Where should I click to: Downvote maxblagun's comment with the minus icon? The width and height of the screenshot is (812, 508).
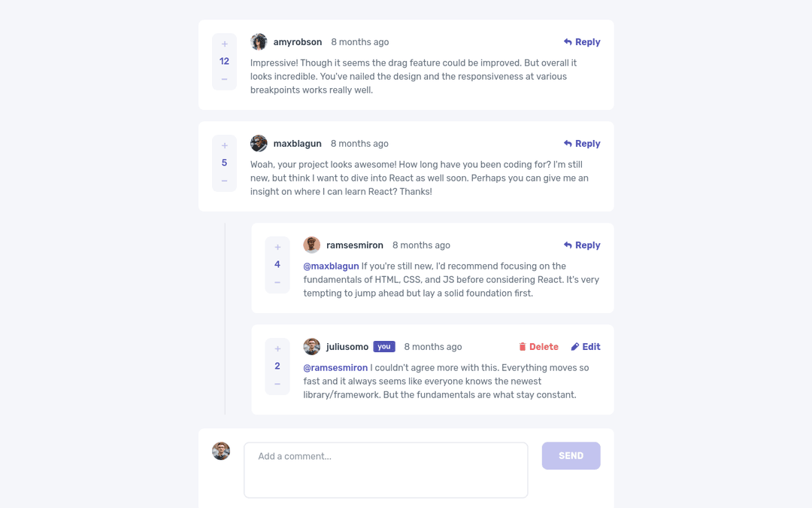tap(224, 180)
